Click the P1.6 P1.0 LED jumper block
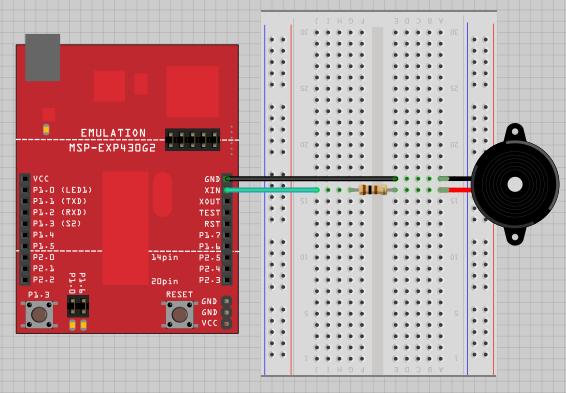This screenshot has width=566, height=393. pos(78,306)
